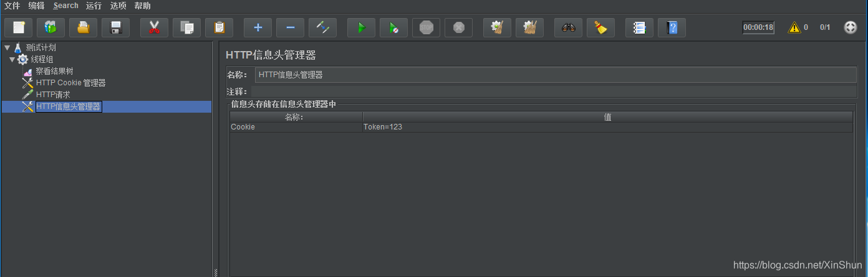Select 察看结果树 in the tree
The width and height of the screenshot is (868, 277).
(x=54, y=71)
